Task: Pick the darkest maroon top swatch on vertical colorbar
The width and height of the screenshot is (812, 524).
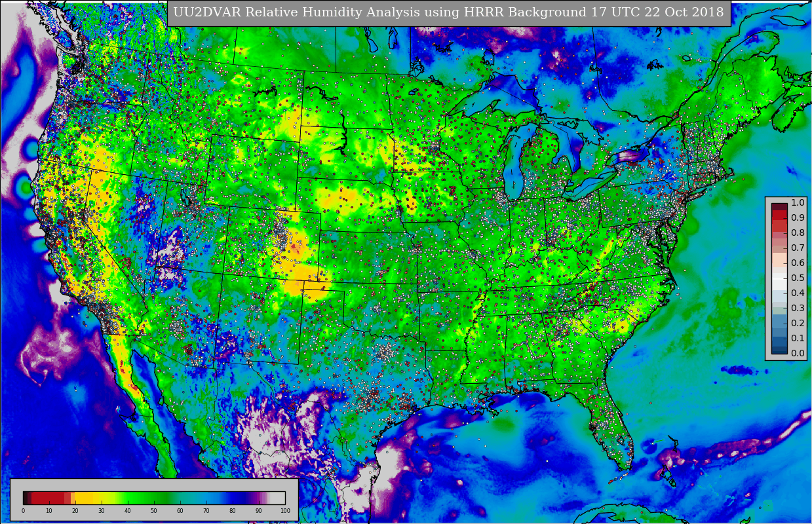Action: (x=779, y=207)
